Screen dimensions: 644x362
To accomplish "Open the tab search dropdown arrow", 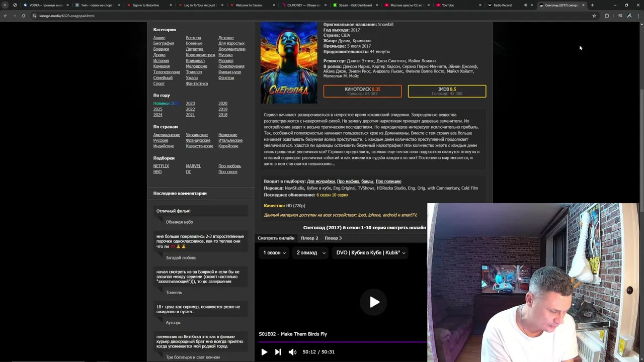I will click(5, 5).
